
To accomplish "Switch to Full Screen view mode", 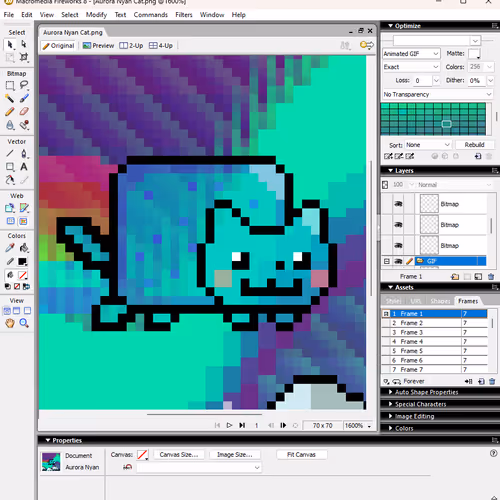I will [x=27, y=311].
